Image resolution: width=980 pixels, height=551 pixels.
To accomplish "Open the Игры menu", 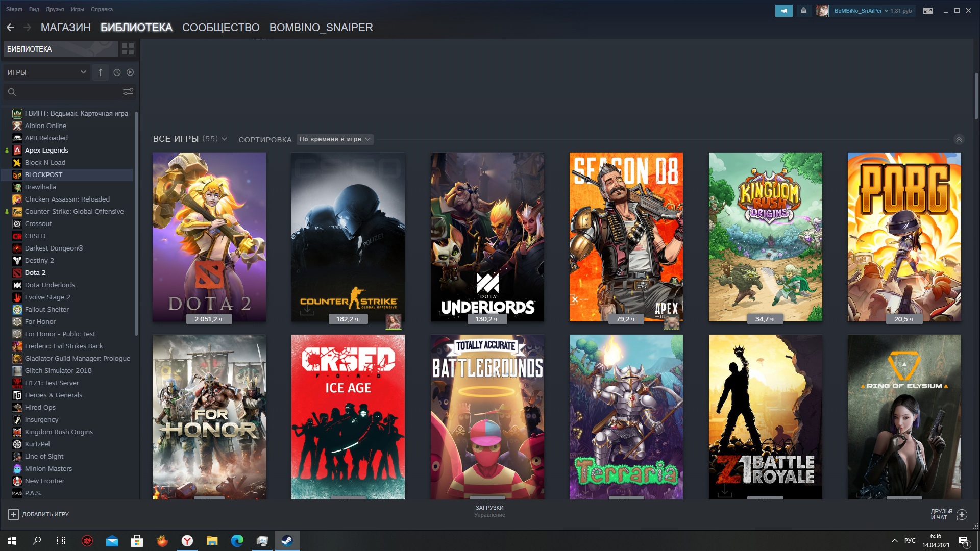I will point(78,9).
